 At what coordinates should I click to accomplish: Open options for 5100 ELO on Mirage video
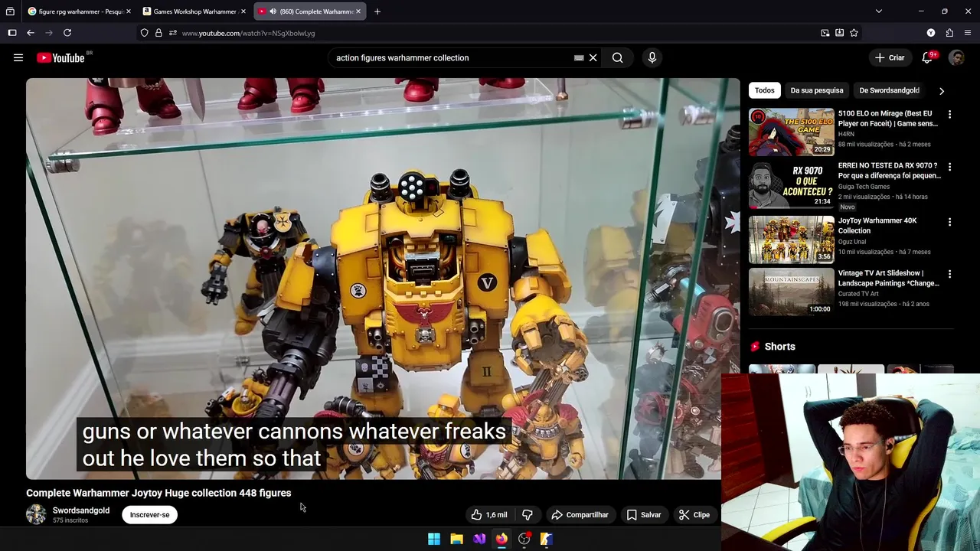coord(949,114)
